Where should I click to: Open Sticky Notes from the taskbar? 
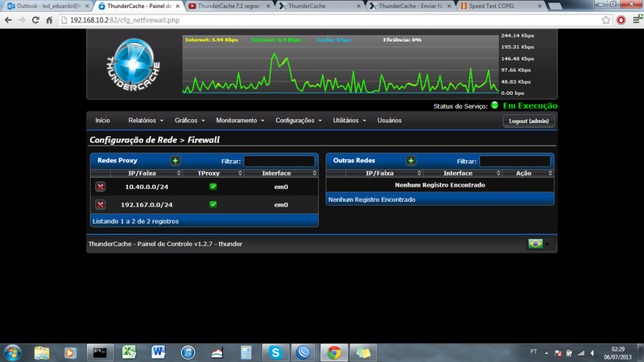point(363,352)
